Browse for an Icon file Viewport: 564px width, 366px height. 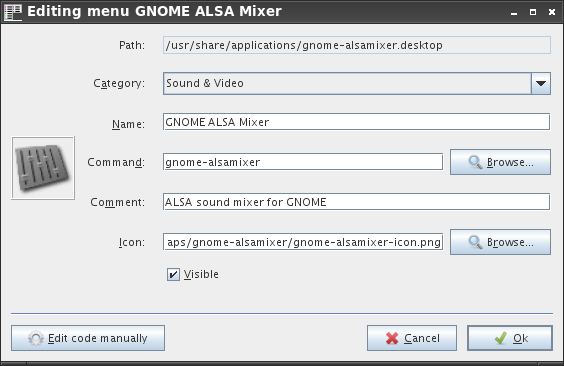[x=500, y=242]
